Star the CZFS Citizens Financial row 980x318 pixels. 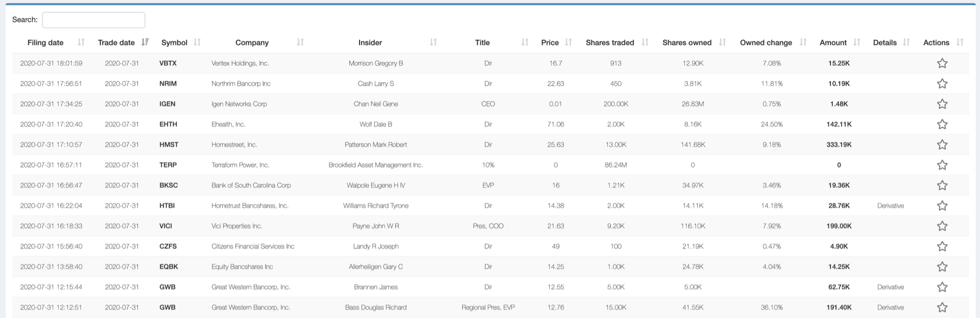pyautogui.click(x=942, y=246)
